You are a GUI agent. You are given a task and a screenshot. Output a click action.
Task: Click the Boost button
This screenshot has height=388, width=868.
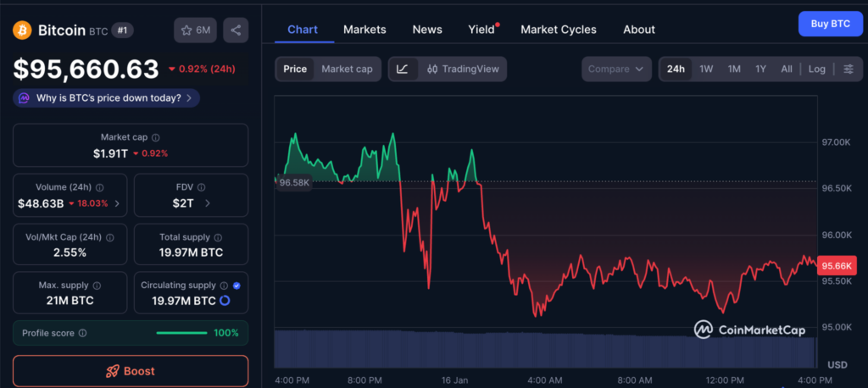pyautogui.click(x=130, y=371)
